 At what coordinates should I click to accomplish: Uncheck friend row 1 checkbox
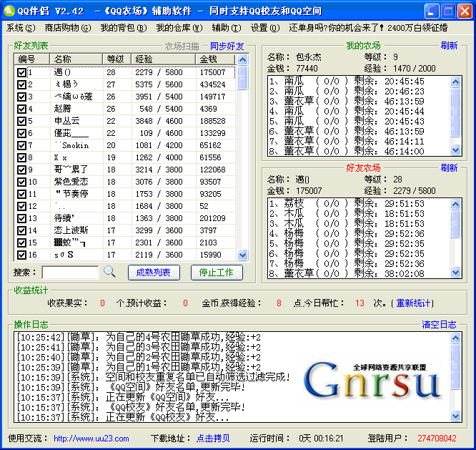(x=21, y=72)
